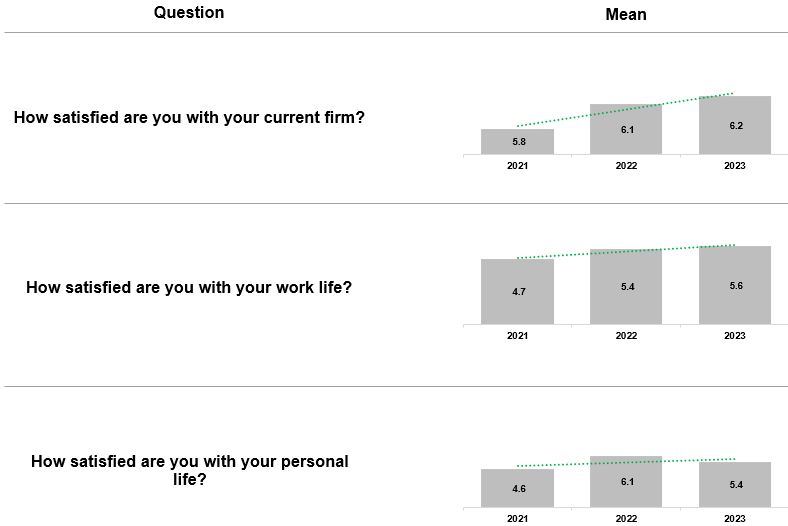Select the 2023 bar in the personal life chart
Screen dimensions: 788x526
coord(735,484)
